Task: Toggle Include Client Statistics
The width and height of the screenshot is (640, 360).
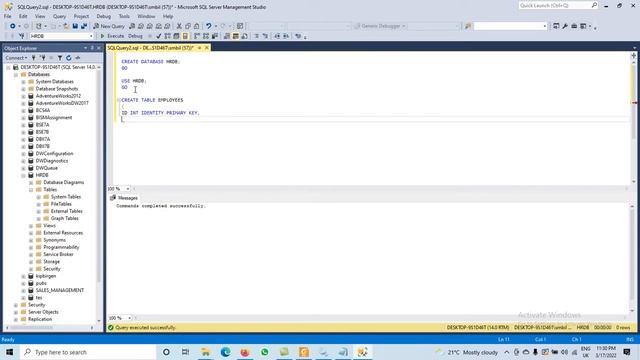Action: click(x=215, y=36)
